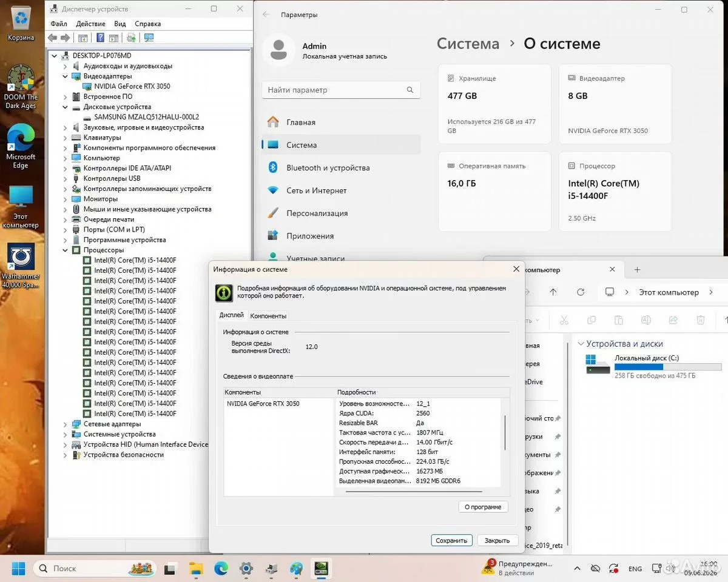
Task: Click the О программе button
Action: point(483,507)
